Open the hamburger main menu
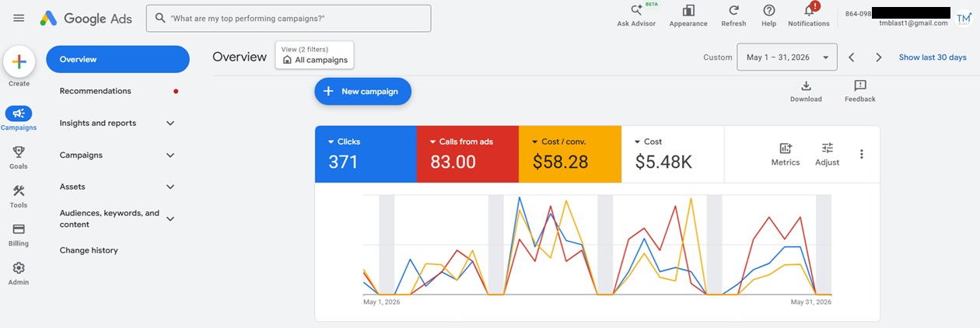Screen dimensions: 980x328 (x=19, y=18)
